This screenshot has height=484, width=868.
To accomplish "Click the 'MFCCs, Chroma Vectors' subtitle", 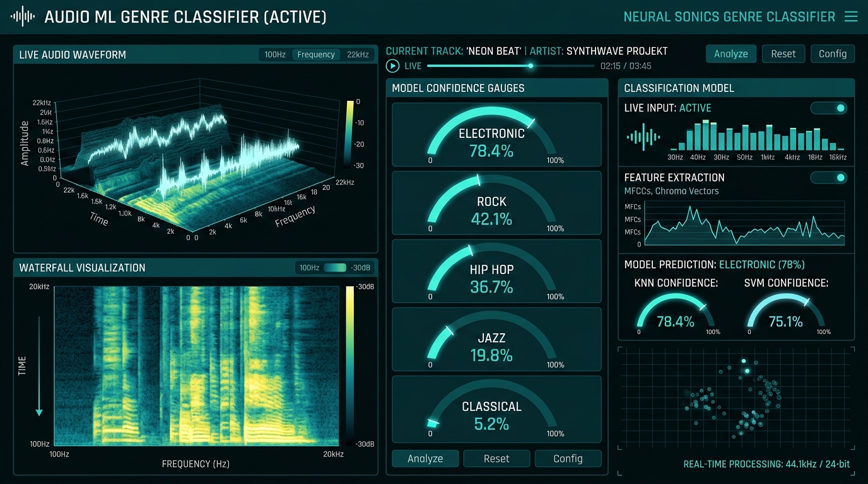I will coord(671,191).
